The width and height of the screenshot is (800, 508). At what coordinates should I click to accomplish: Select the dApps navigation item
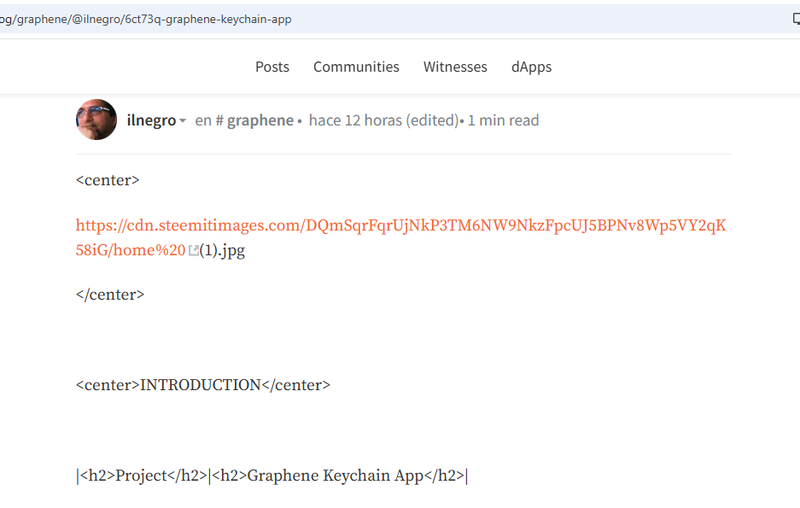coord(531,67)
